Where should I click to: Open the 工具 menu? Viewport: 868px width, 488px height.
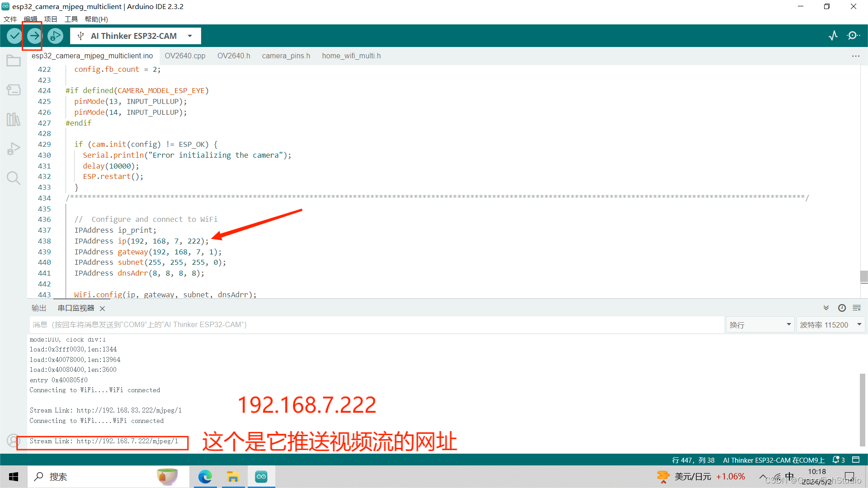coord(71,19)
